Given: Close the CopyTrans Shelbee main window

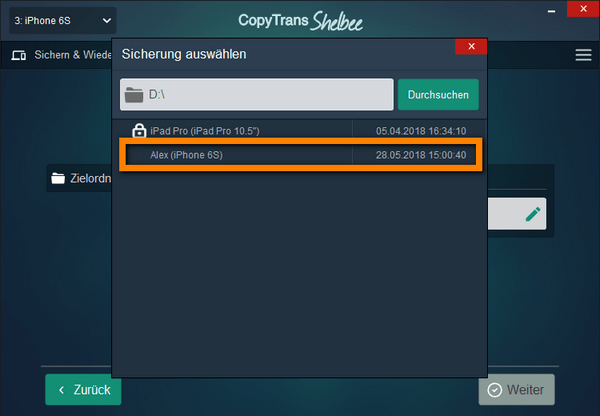Looking at the screenshot, I should tap(583, 9).
